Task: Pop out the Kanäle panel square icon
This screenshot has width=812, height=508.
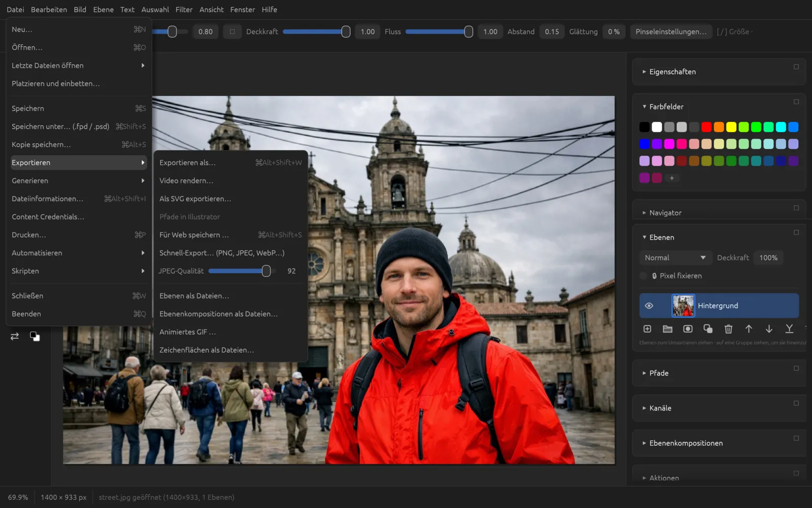Action: tap(796, 403)
